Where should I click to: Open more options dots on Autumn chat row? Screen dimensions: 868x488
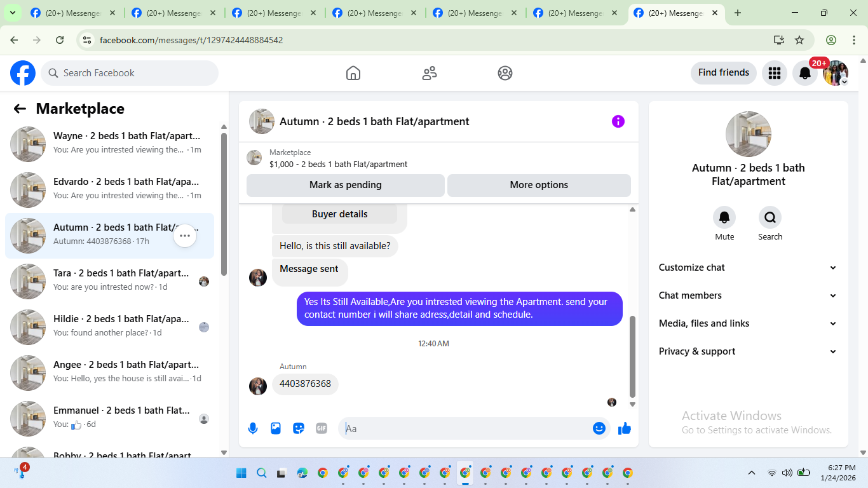pos(185,236)
